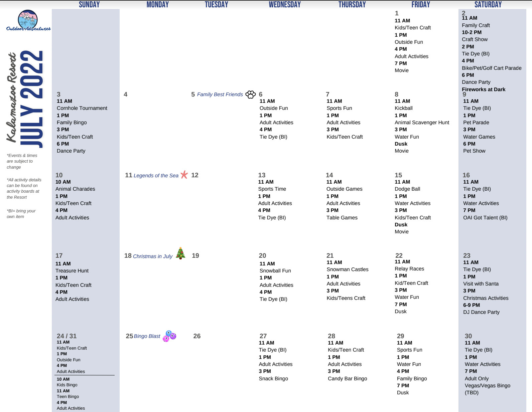This screenshot has width=532, height=412.
Task: Click Family Craft on July 2
Action: click(x=476, y=25)
